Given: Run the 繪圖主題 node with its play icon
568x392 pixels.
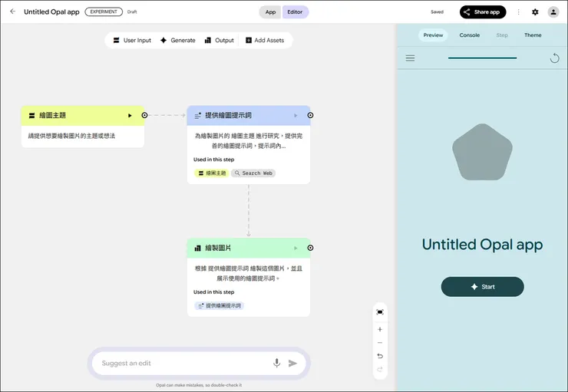Looking at the screenshot, I should pyautogui.click(x=130, y=116).
